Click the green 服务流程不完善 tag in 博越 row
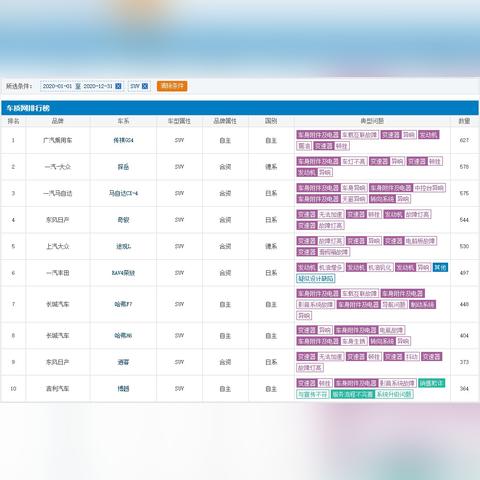Viewport: 480px width, 480px height. pyautogui.click(x=353, y=394)
